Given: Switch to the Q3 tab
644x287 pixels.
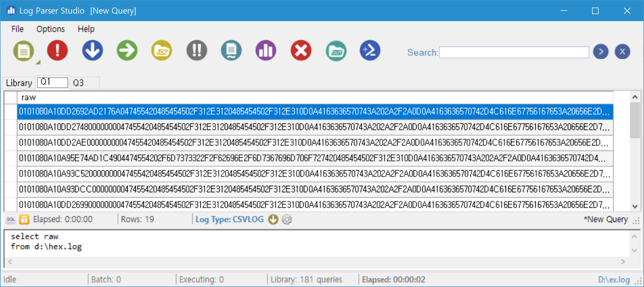Looking at the screenshot, I should [x=84, y=83].
